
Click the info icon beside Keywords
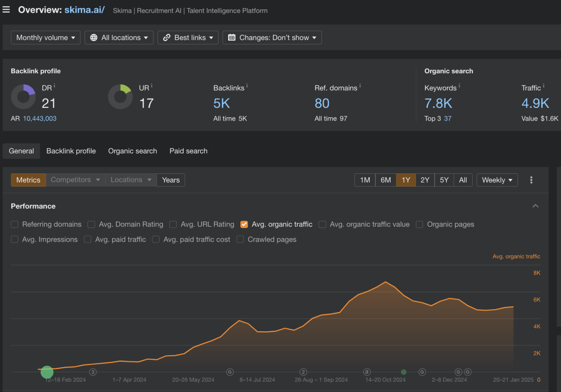(x=459, y=86)
